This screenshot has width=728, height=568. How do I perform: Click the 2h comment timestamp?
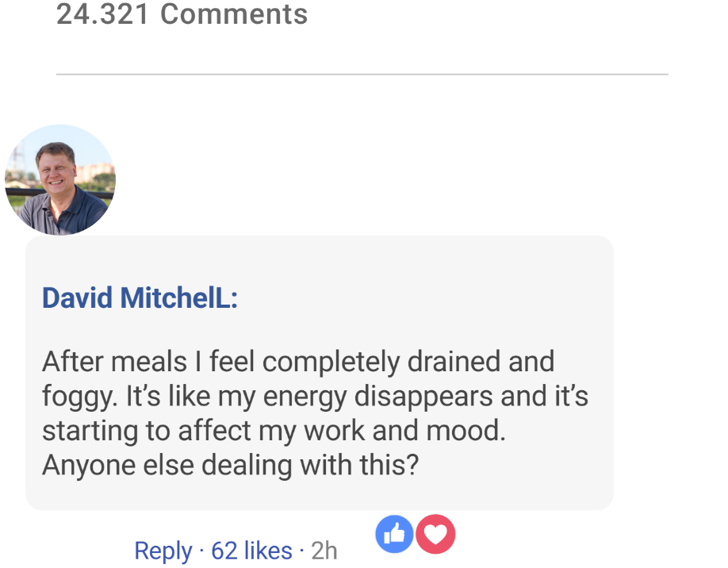(x=324, y=551)
